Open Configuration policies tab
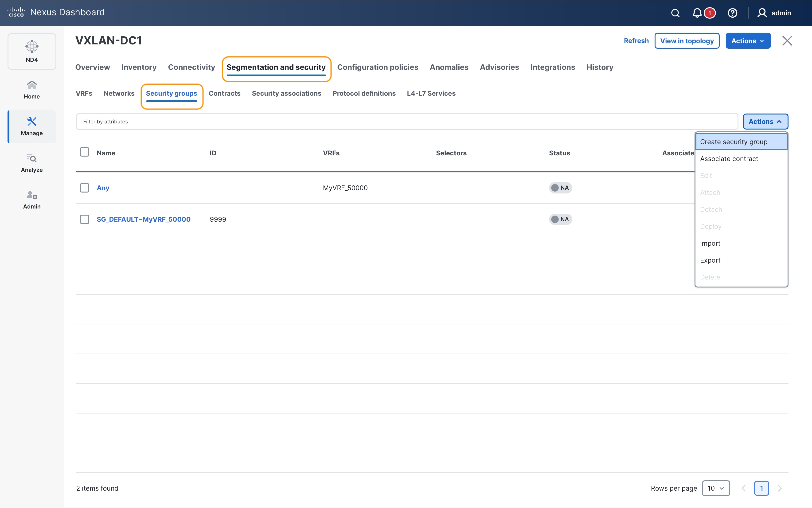The height and width of the screenshot is (508, 812). (378, 67)
